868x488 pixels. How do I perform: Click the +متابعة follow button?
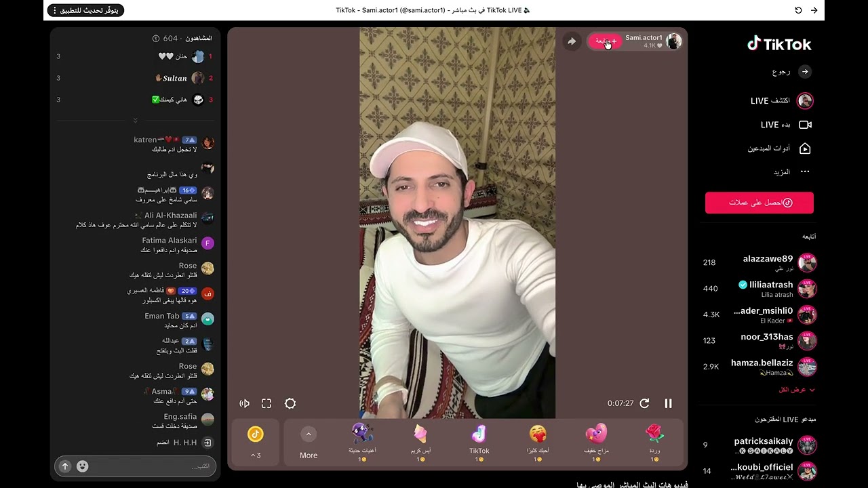(606, 41)
